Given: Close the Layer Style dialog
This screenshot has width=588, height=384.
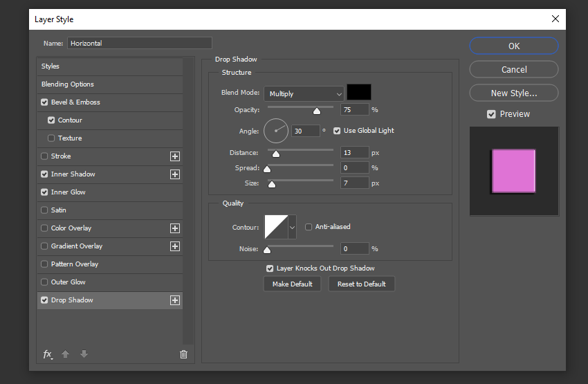Looking at the screenshot, I should (555, 19).
